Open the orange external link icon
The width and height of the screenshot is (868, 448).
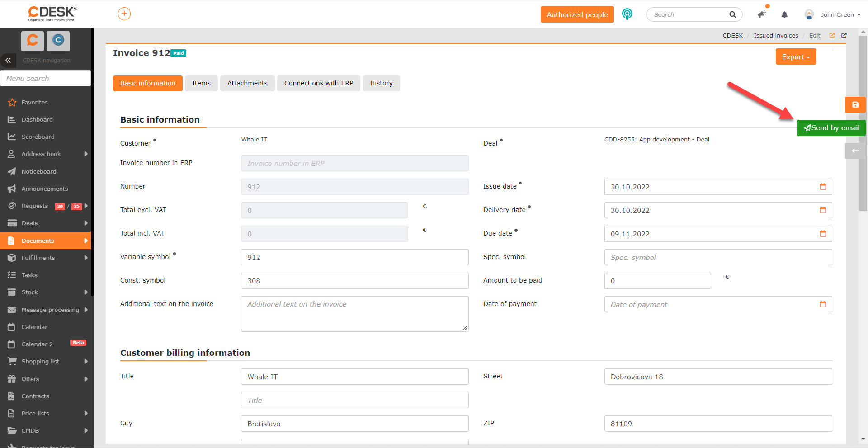click(832, 35)
